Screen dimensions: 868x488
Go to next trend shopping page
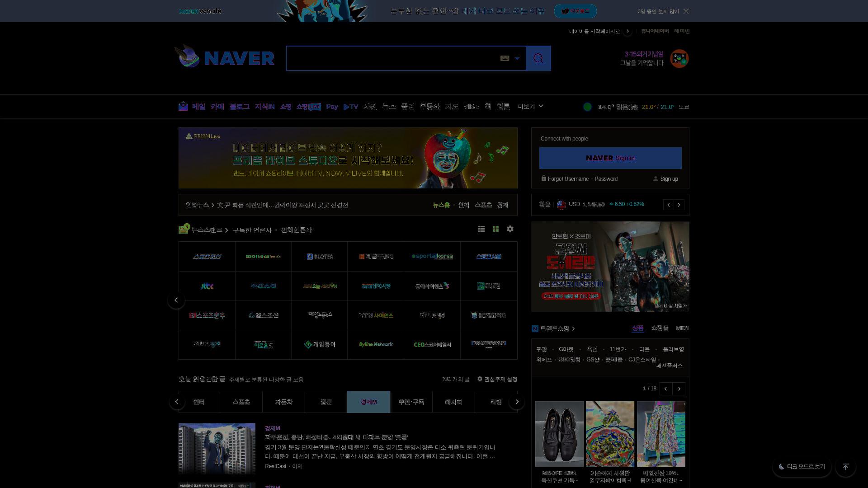point(679,389)
